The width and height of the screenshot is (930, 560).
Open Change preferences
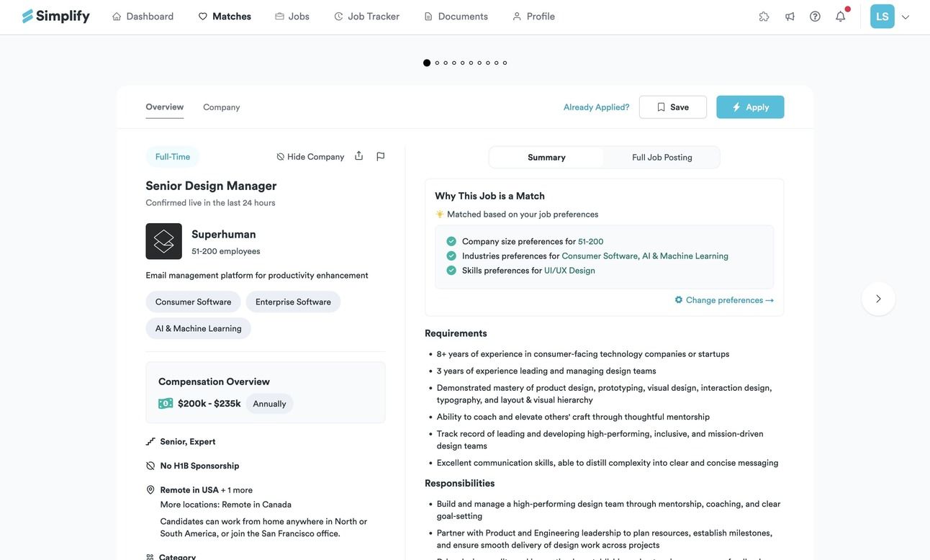(x=724, y=300)
